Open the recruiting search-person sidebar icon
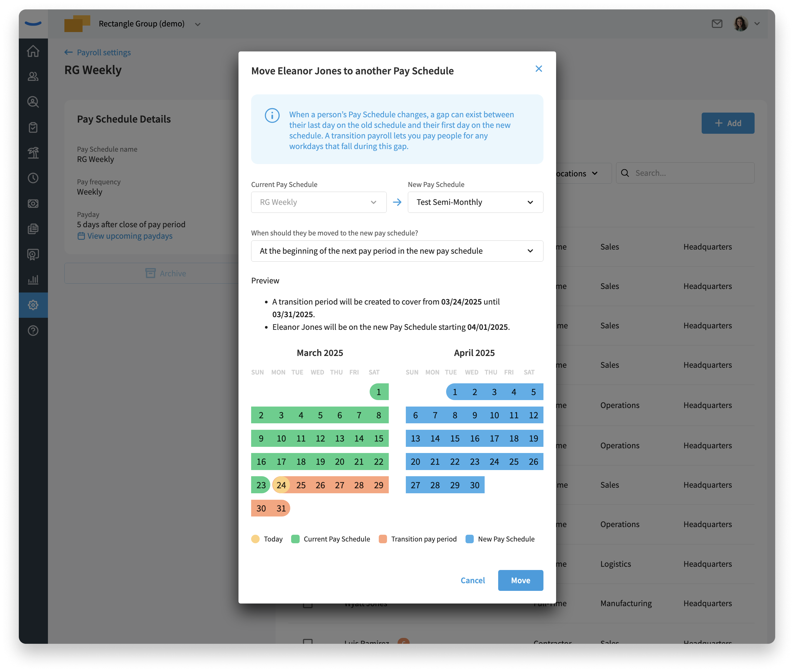Image resolution: width=794 pixels, height=672 pixels. 33,102
